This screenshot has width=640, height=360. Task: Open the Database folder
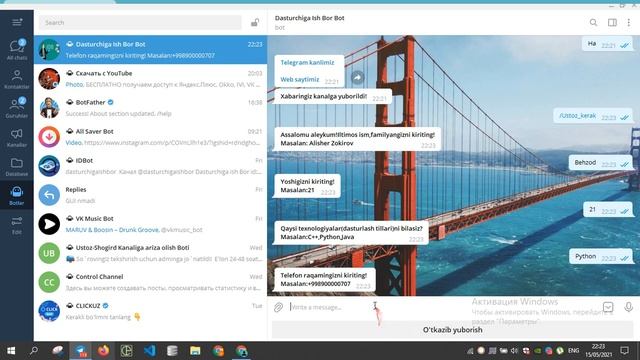click(17, 167)
